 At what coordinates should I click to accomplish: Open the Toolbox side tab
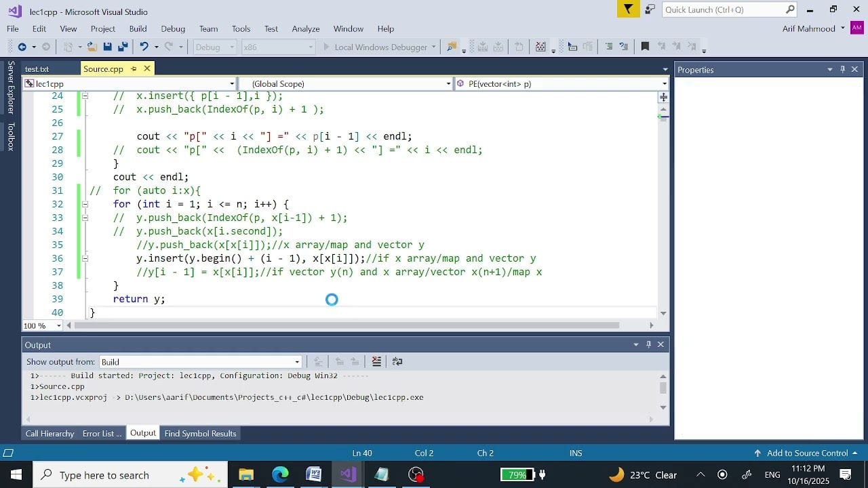[10, 136]
